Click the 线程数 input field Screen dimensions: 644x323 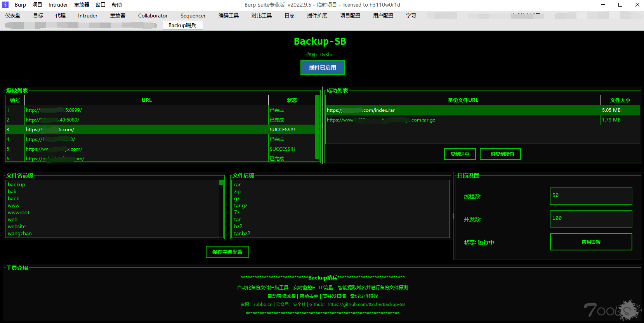(x=591, y=196)
